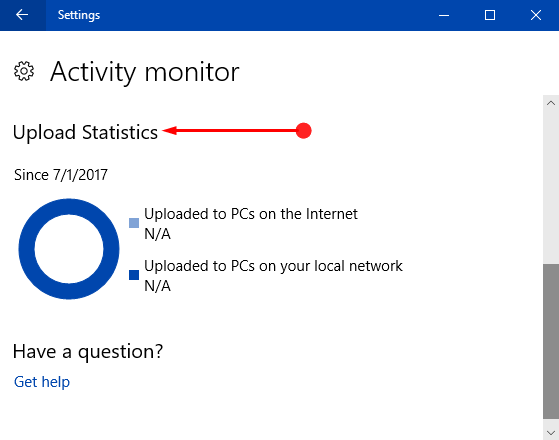This screenshot has height=440, width=559.
Task: Close the Settings window
Action: coord(536,15)
